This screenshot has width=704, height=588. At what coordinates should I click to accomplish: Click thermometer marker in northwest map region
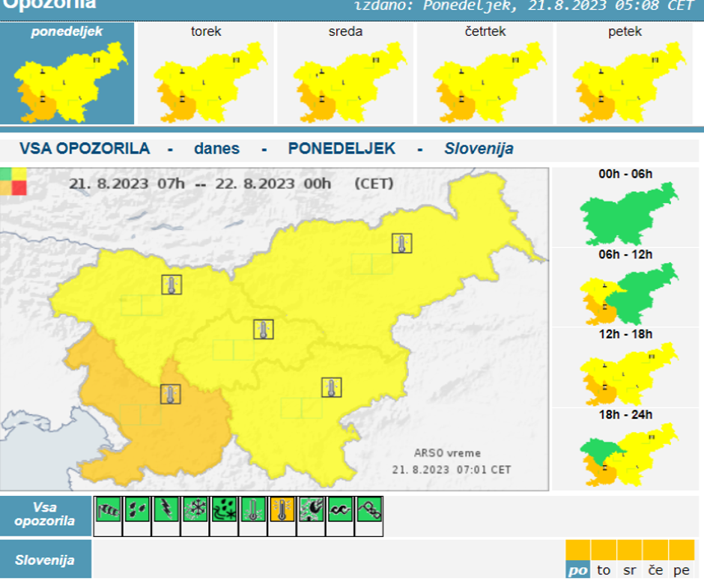point(172,285)
